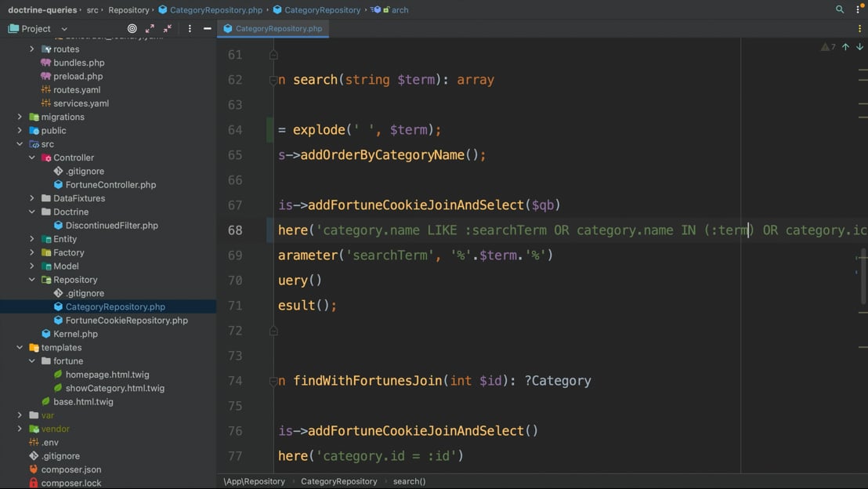Expand the migrations folder
This screenshot has height=489, width=868.
[x=20, y=117]
